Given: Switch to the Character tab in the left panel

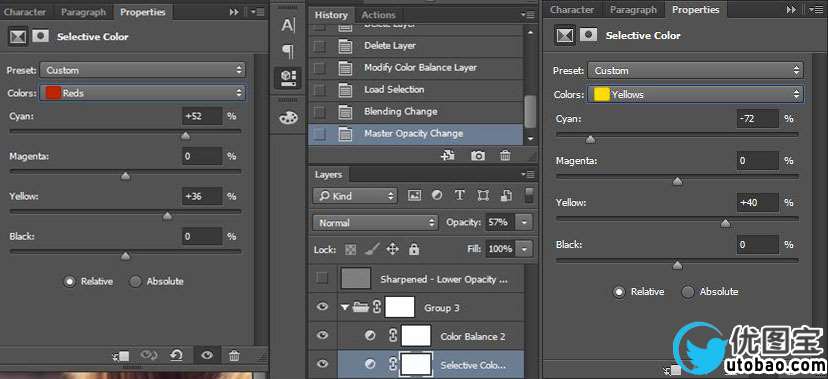Looking at the screenshot, I should pyautogui.click(x=25, y=12).
